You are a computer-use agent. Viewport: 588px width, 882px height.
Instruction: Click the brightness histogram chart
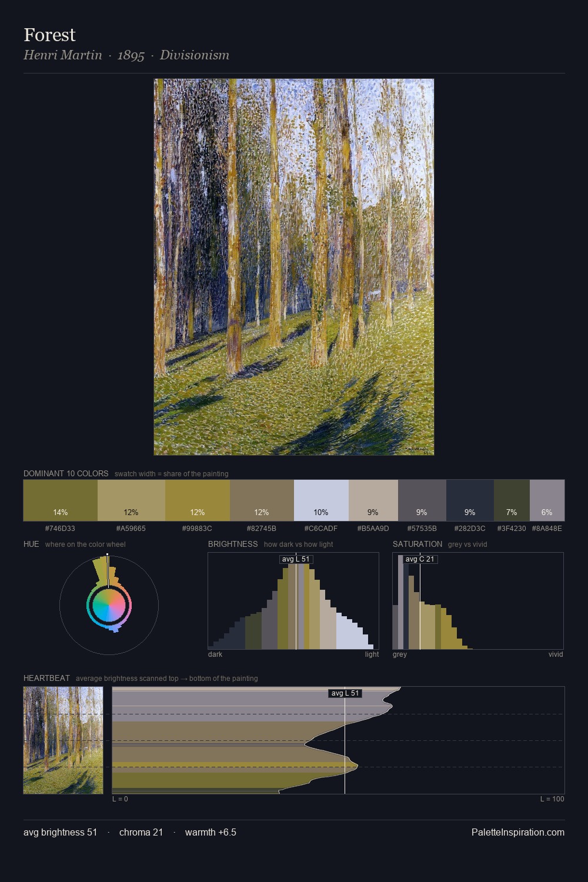(293, 601)
